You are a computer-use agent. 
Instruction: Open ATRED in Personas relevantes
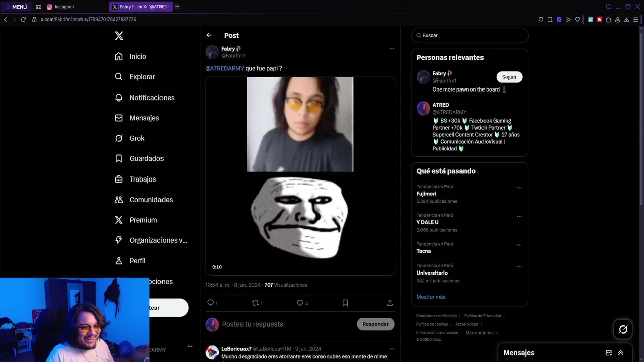441,105
